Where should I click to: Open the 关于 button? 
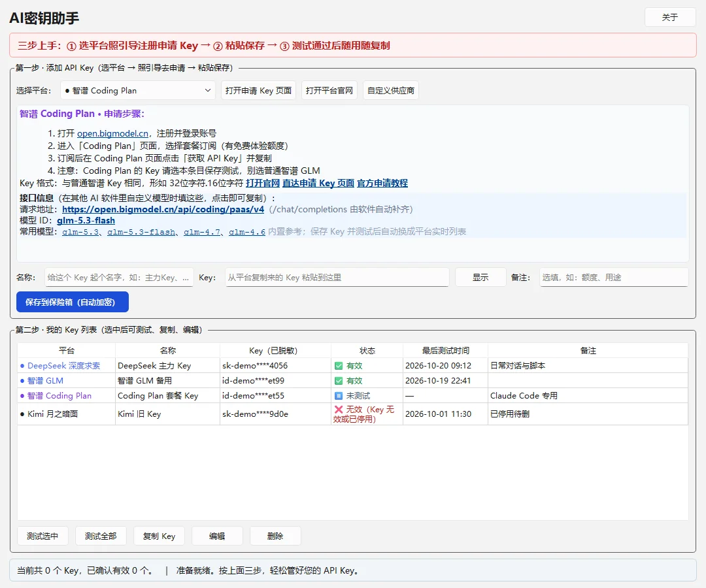(x=670, y=18)
